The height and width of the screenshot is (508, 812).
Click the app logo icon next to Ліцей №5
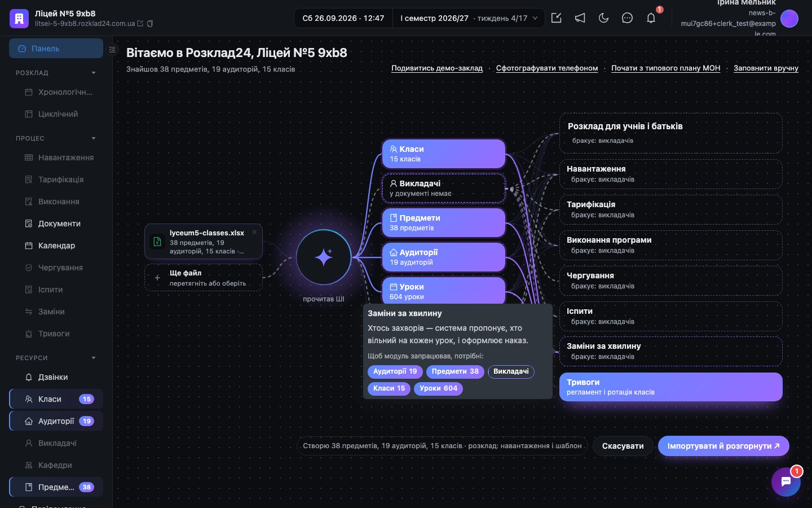(x=19, y=18)
